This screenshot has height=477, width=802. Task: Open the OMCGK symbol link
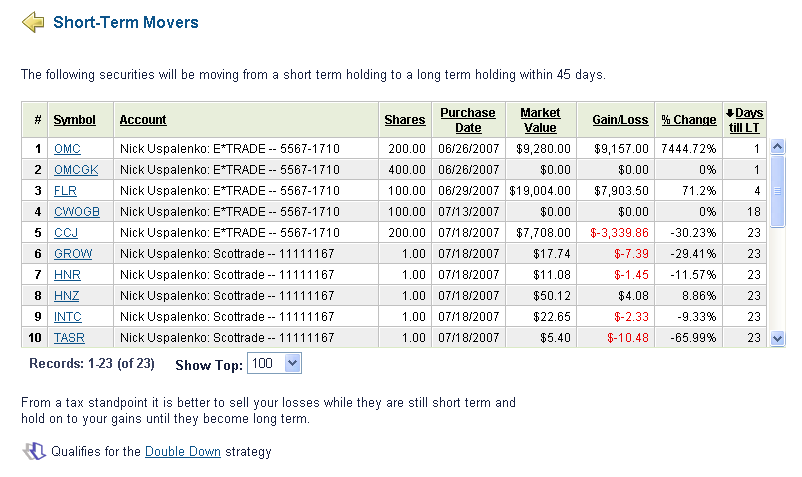pos(76,170)
